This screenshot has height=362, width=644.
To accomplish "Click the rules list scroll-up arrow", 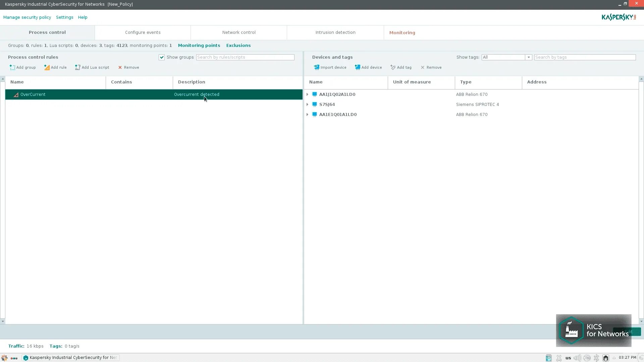I will pos(3,79).
